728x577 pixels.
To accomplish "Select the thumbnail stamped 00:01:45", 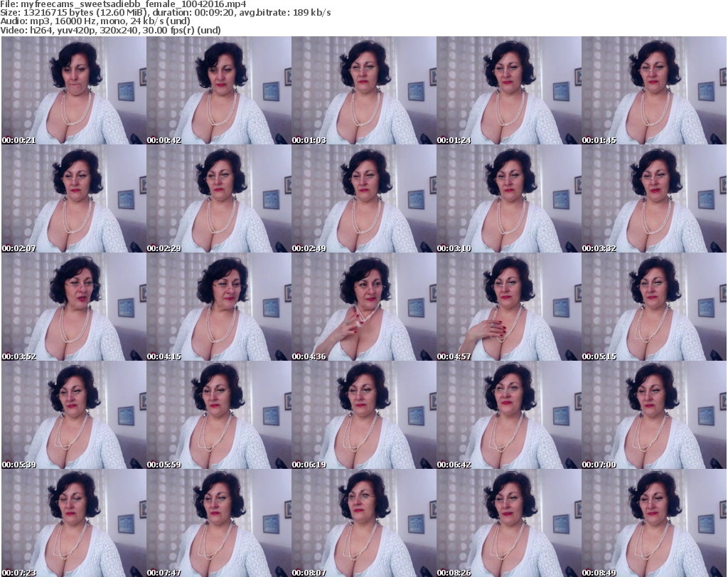I will coord(653,91).
